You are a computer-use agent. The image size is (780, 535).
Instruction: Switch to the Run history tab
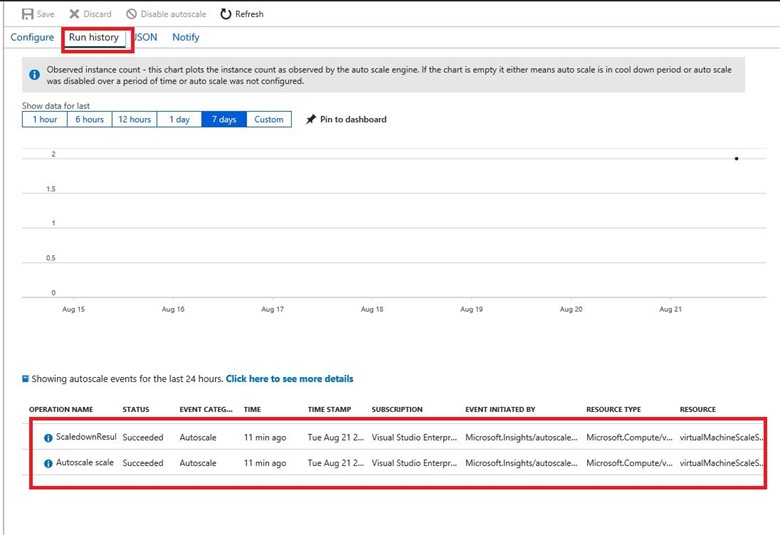93,37
